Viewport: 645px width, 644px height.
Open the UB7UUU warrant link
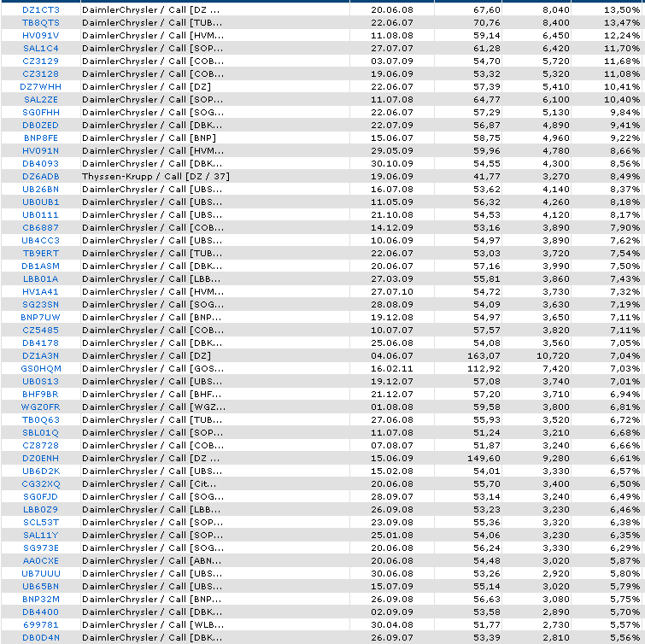click(41, 573)
